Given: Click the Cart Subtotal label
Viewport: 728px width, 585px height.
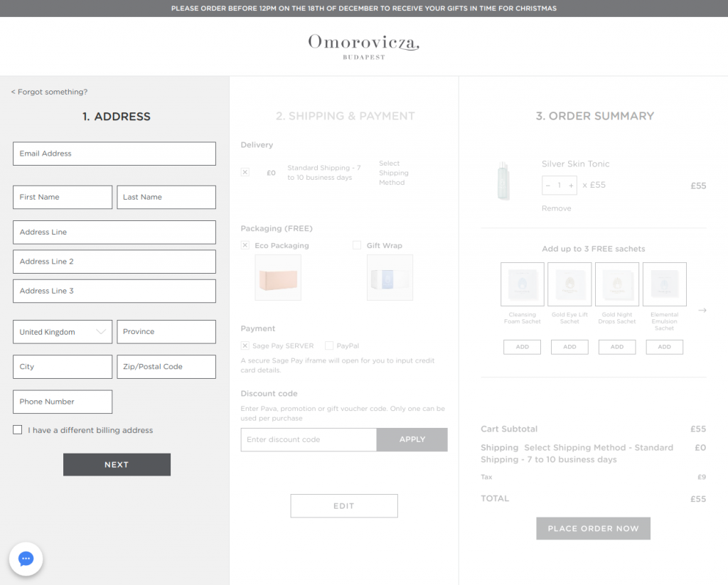Looking at the screenshot, I should click(x=509, y=429).
